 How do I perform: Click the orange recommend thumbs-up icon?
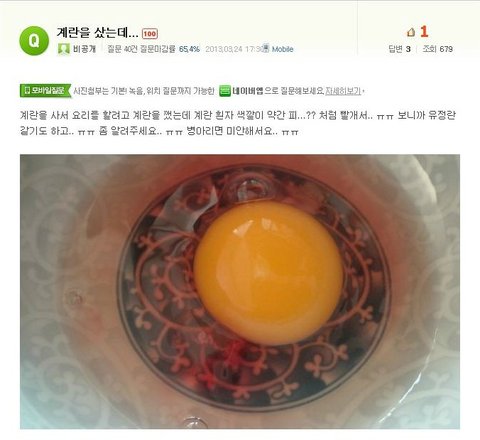pyautogui.click(x=411, y=32)
